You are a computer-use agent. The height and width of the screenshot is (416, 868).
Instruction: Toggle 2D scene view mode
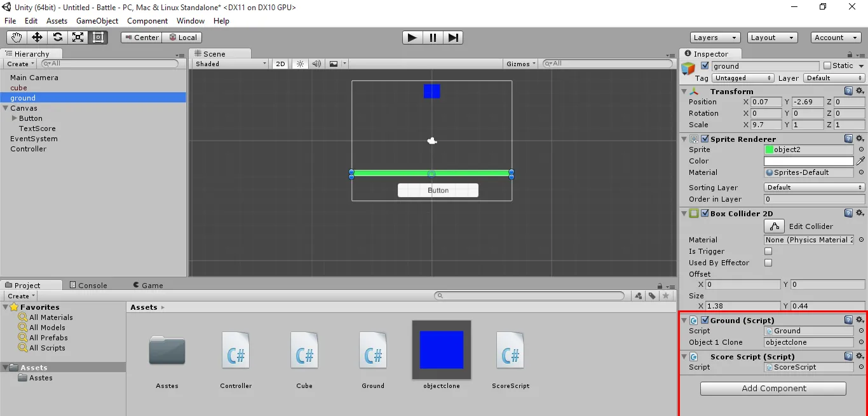point(280,64)
